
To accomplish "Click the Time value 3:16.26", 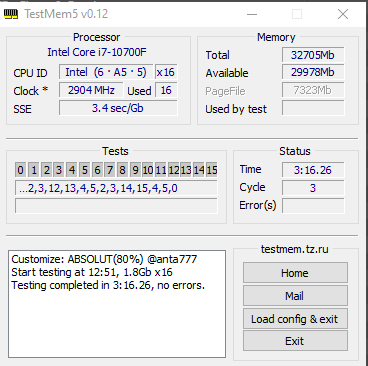I will coord(313,170).
